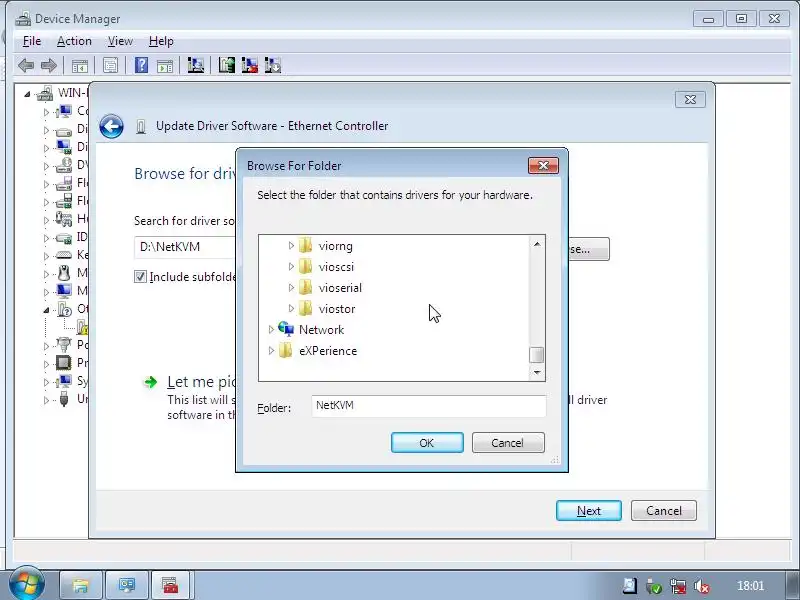The height and width of the screenshot is (600, 800).
Task: Open the Windows Start orb
Action: coord(26,583)
